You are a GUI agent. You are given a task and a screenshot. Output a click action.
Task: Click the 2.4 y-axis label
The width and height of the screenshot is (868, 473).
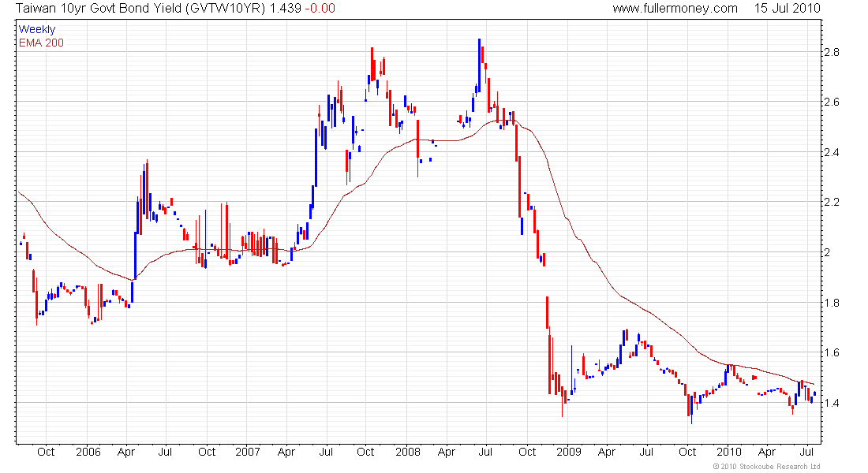pyautogui.click(x=832, y=153)
